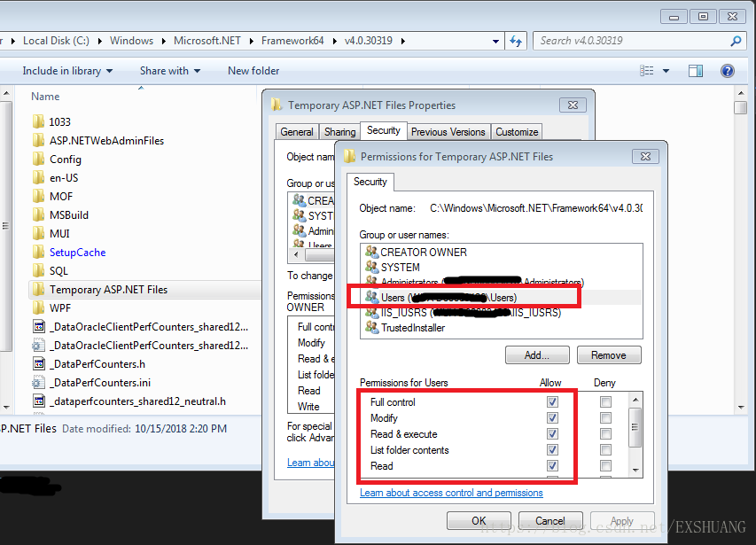Click the Name column header
The image size is (756, 545).
(45, 97)
